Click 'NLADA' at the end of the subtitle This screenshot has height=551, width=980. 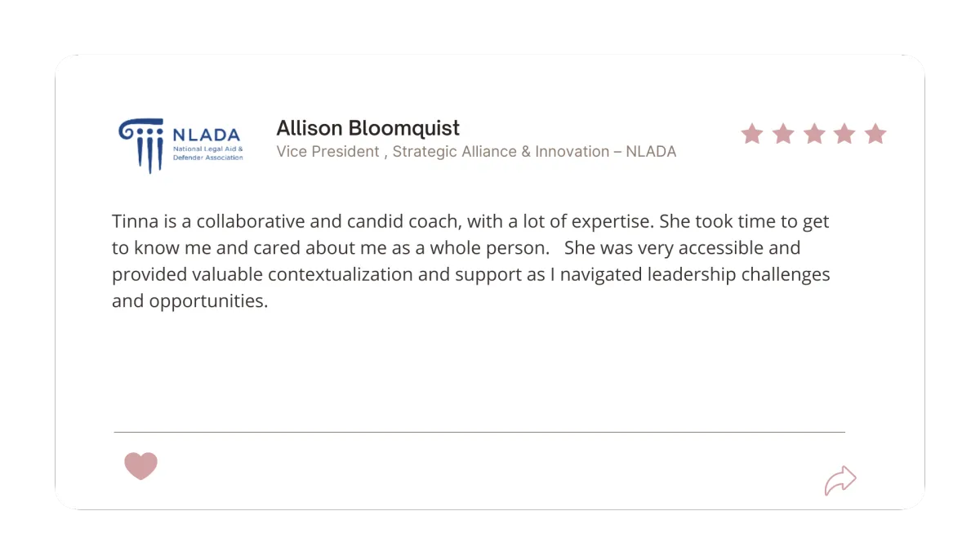652,152
